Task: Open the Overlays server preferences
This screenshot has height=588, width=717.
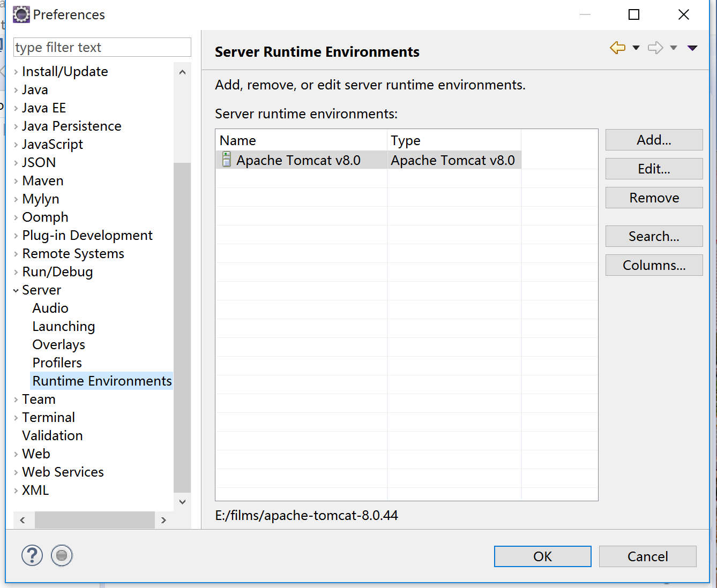Action: (x=59, y=344)
